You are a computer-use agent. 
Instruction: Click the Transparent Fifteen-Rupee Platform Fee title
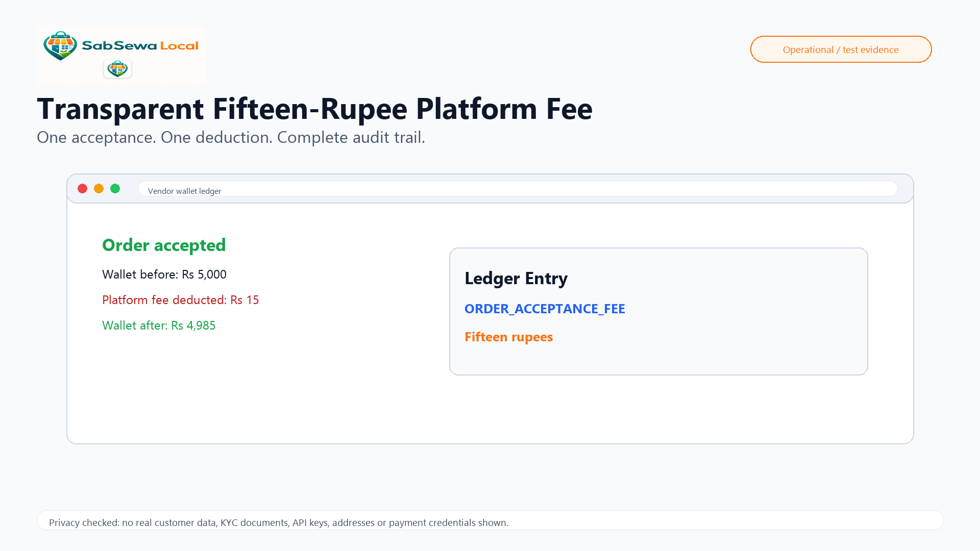314,109
